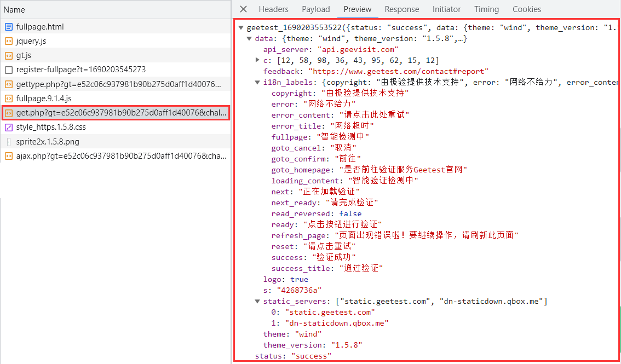Switch to the Headers tab

273,9
